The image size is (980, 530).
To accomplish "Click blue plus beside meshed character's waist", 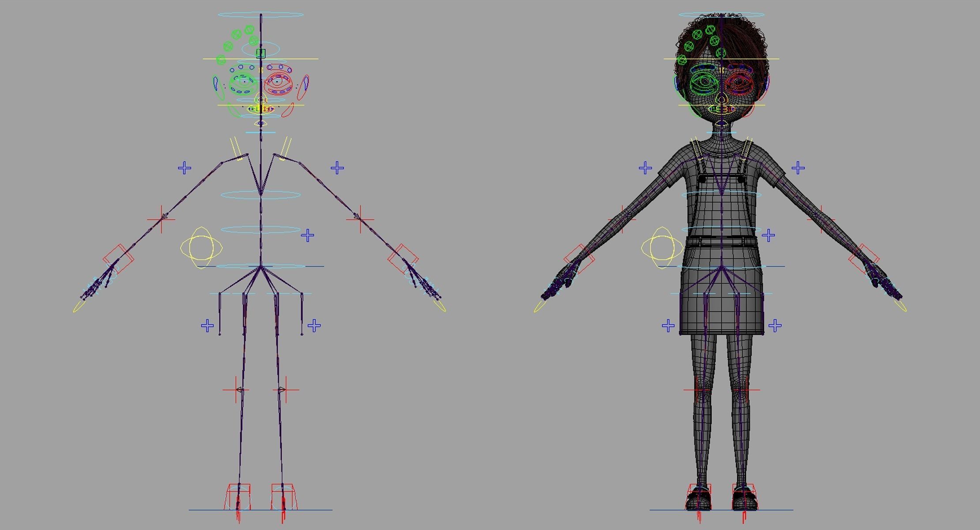I will click(x=769, y=235).
